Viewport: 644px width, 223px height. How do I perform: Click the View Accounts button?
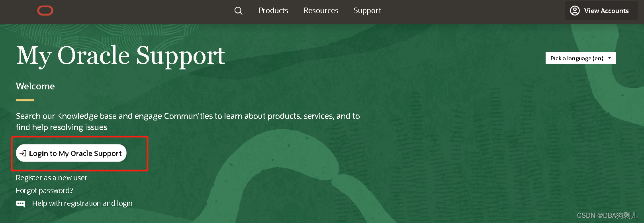[601, 11]
